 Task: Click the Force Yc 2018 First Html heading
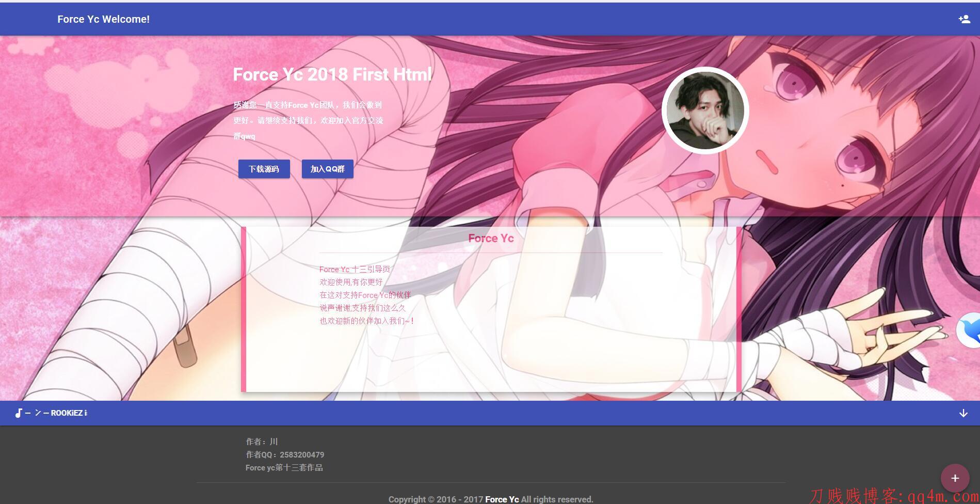tap(332, 74)
